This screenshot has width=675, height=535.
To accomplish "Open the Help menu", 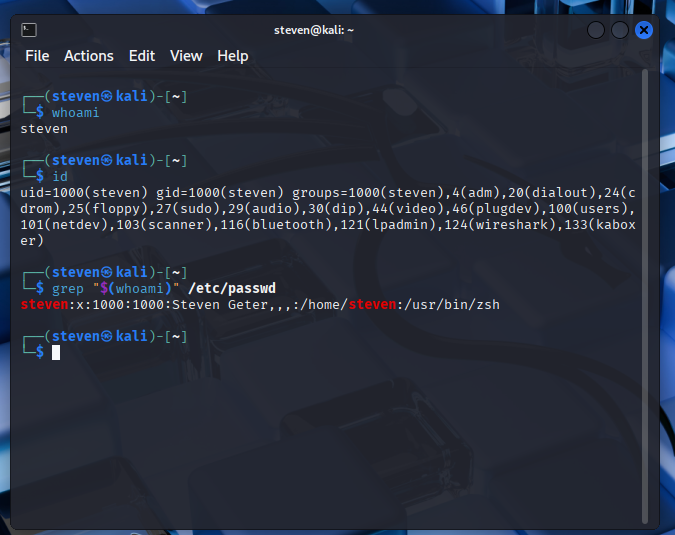I will tap(233, 56).
